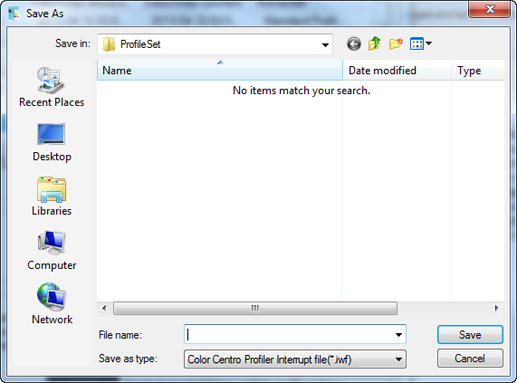
Task: Click the horizontal scrollbar right arrow
Action: tap(497, 308)
